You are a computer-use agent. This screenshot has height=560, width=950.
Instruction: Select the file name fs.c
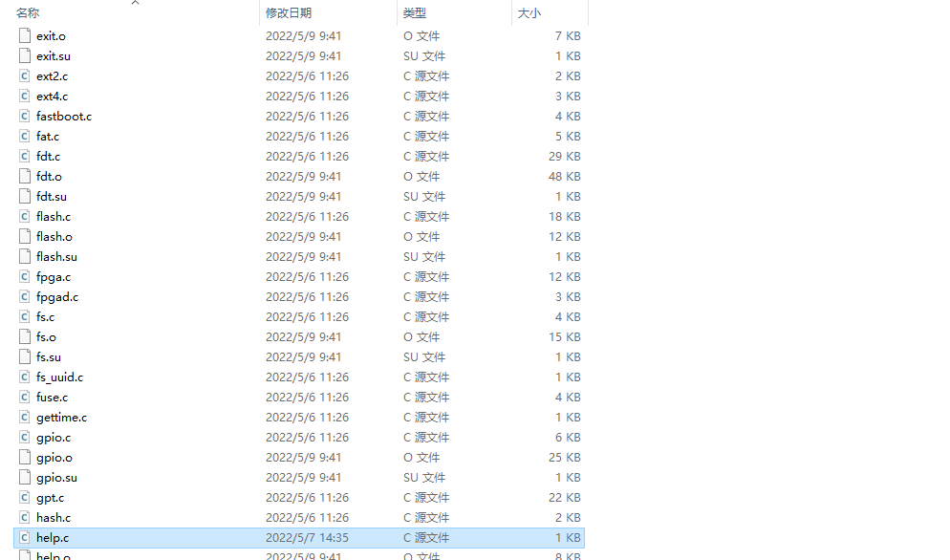click(46, 316)
